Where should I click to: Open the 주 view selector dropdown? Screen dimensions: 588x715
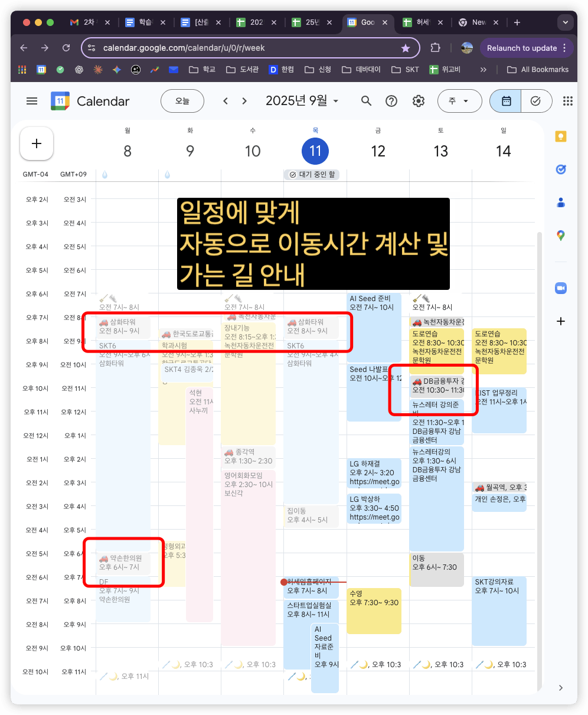459,101
